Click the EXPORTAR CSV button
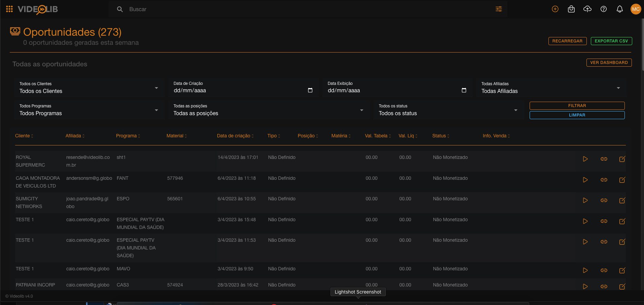The height and width of the screenshot is (305, 644). 611,41
